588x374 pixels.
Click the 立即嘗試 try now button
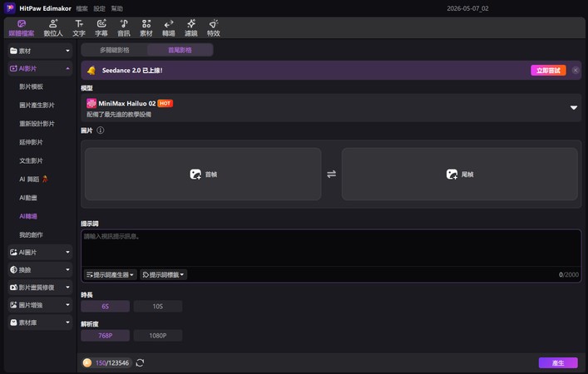point(548,70)
